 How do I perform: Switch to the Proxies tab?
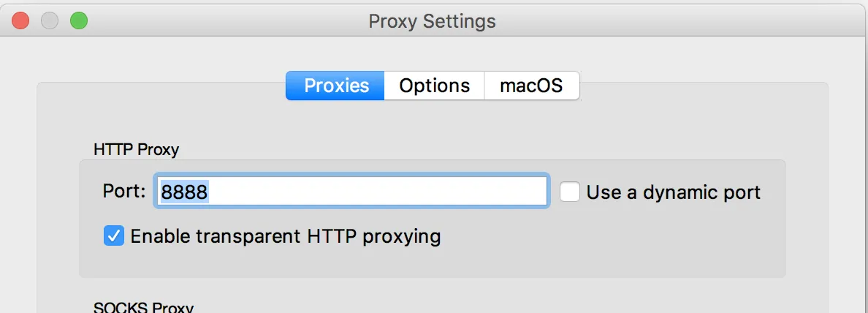click(336, 86)
